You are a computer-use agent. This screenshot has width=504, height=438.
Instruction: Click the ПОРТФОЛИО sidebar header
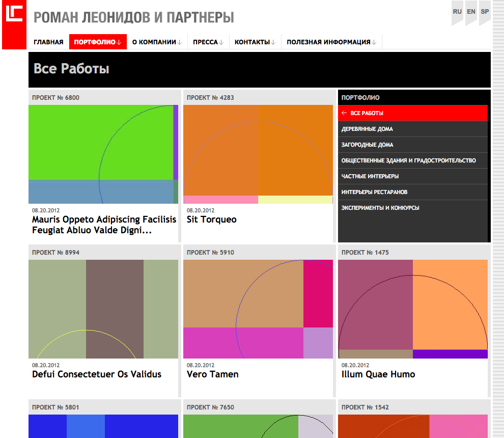coord(360,97)
